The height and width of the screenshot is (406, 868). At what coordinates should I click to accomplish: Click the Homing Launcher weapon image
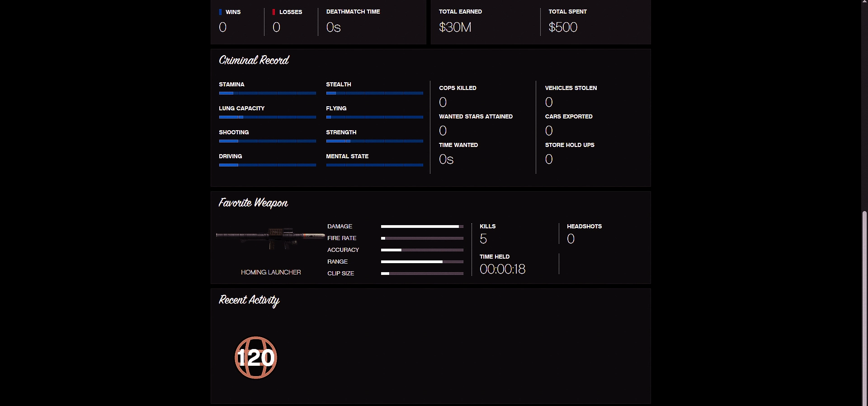point(270,237)
